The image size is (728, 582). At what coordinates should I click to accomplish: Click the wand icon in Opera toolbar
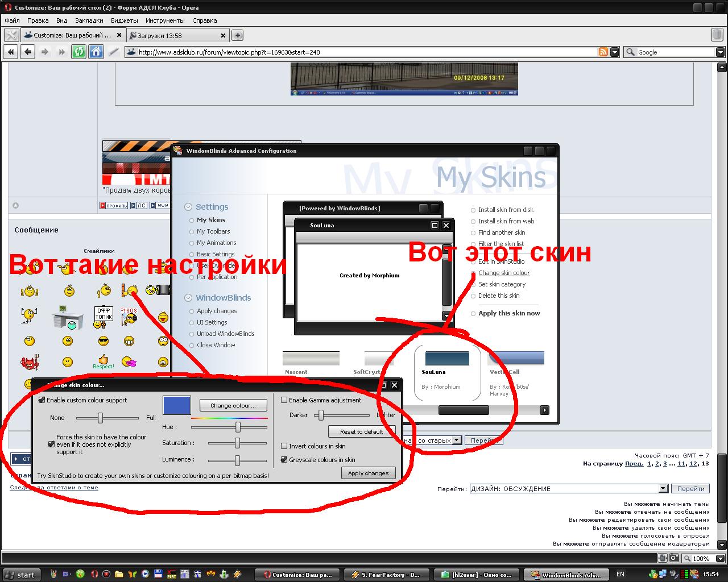pos(114,52)
